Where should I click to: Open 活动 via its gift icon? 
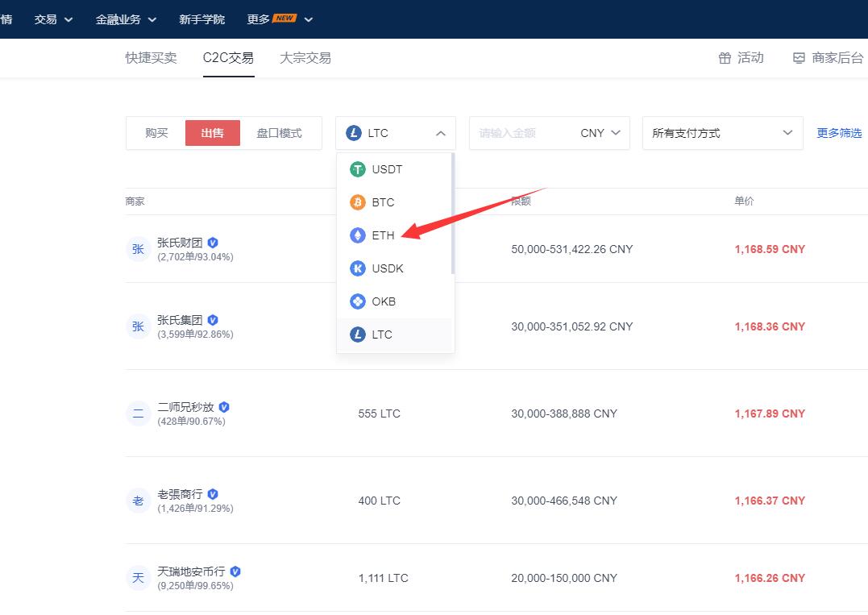click(723, 58)
